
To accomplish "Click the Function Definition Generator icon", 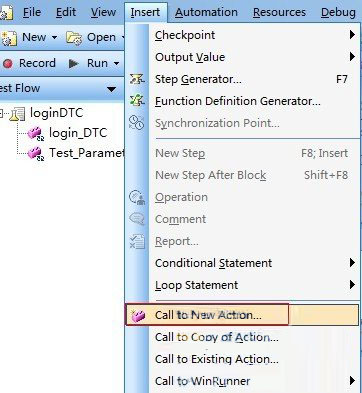I will [137, 101].
